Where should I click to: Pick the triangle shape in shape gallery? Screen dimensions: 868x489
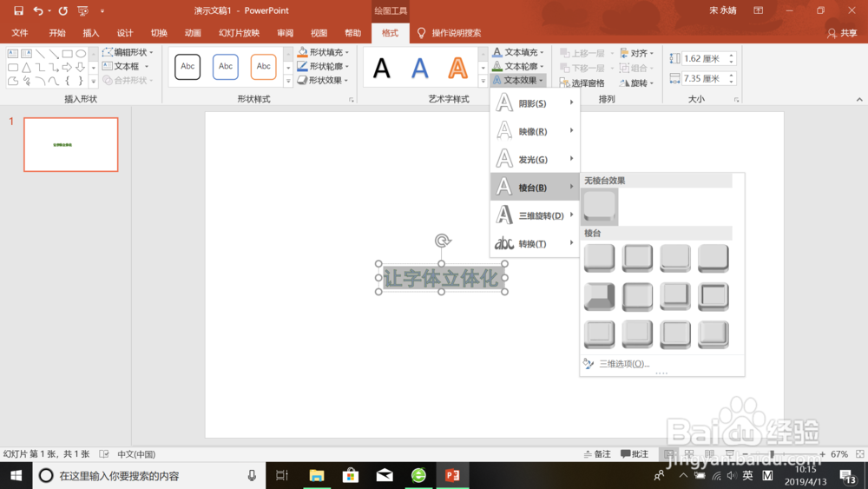pos(26,68)
